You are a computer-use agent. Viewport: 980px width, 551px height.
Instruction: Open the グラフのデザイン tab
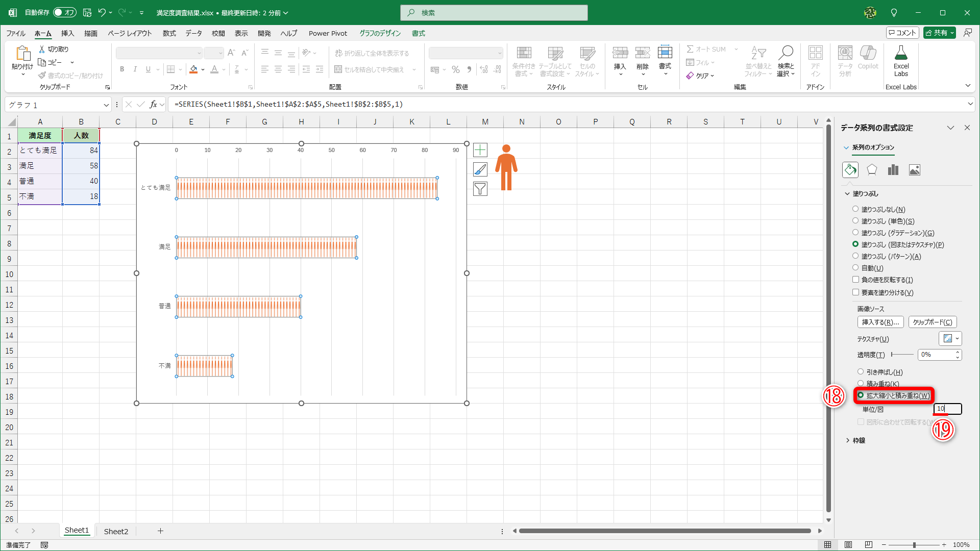[380, 33]
